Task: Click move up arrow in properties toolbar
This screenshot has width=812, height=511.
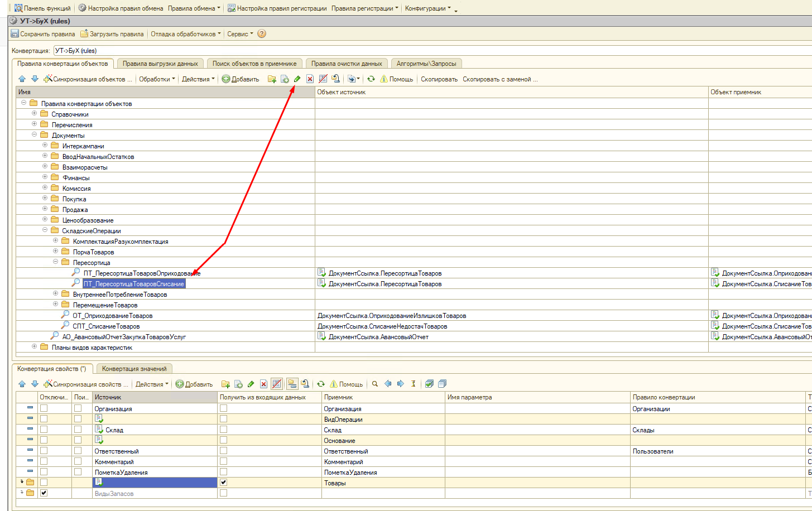Action: (22, 384)
